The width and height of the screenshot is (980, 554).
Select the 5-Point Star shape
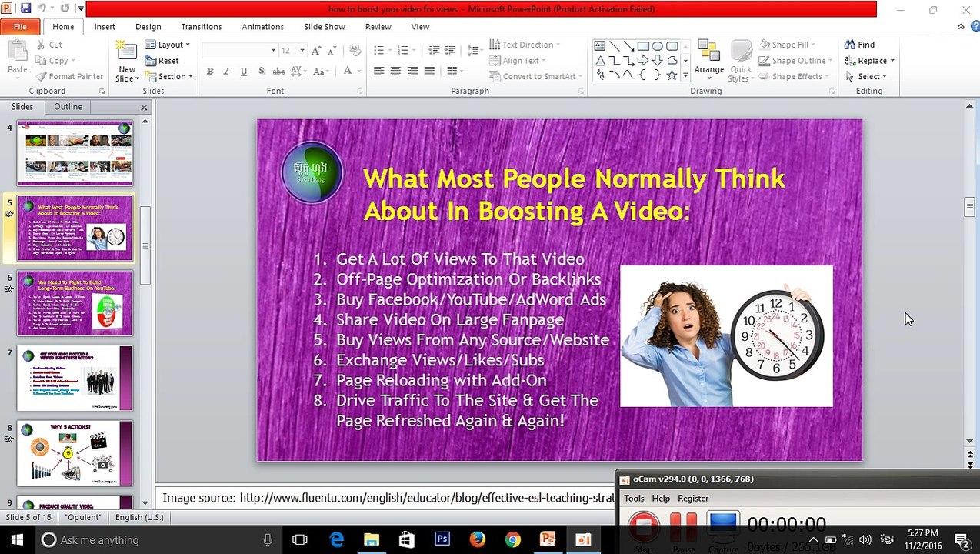(x=672, y=75)
